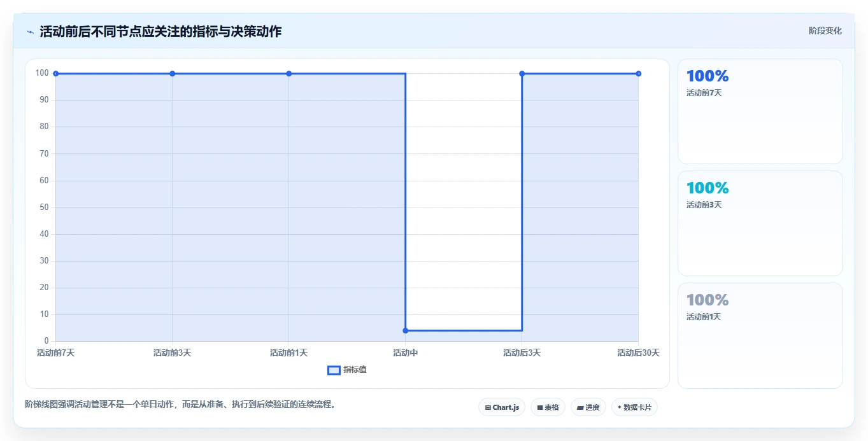Select the Chart.js tag

[502, 407]
